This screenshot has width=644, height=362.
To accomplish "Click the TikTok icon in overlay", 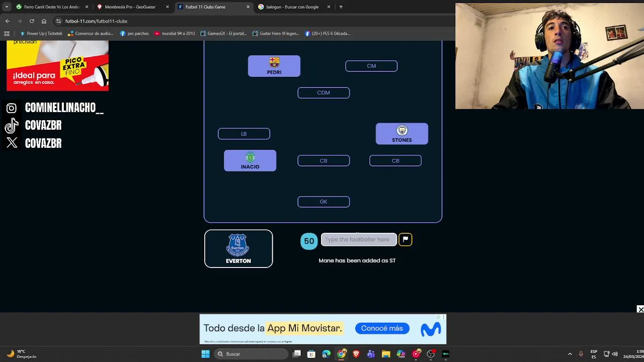I will pos(12,126).
